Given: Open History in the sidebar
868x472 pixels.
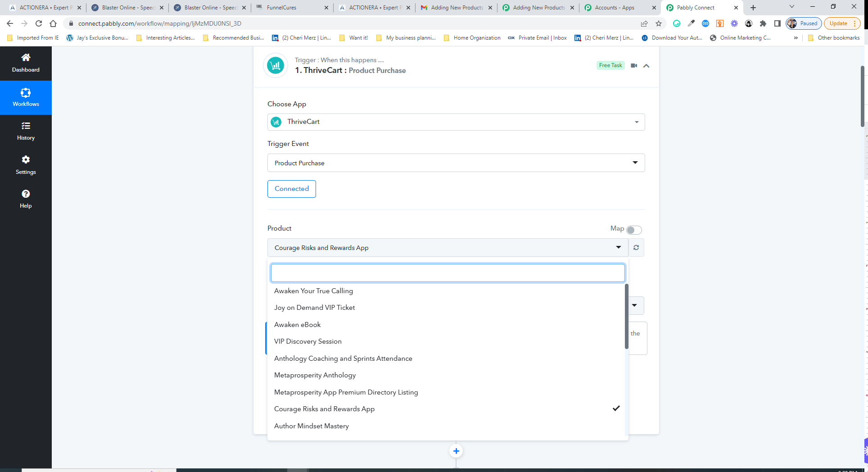Looking at the screenshot, I should tap(26, 131).
